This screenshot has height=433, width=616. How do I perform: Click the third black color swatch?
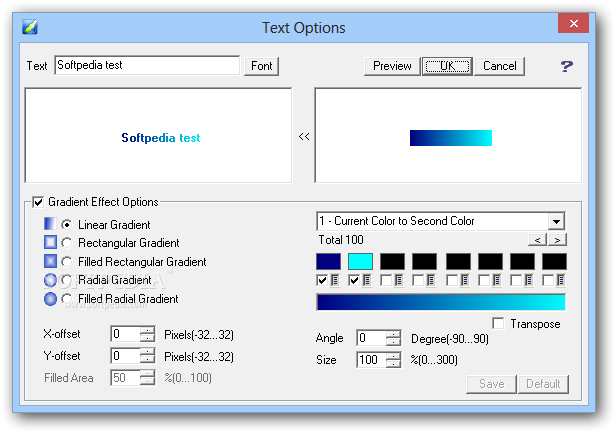point(392,261)
